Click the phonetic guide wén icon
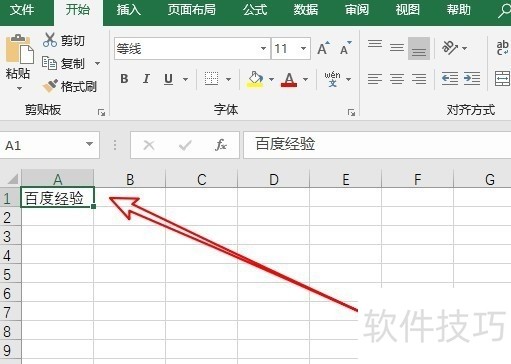Screen dimensions: 511x364 [332, 79]
